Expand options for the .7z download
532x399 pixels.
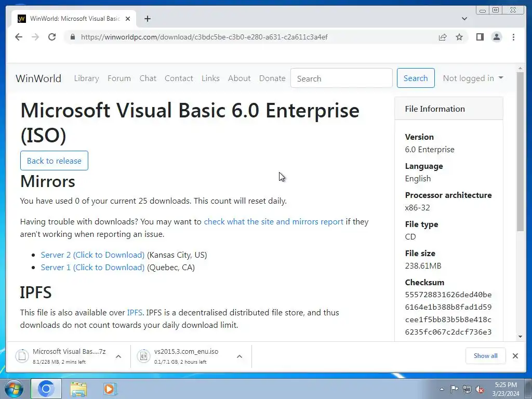[118, 356]
